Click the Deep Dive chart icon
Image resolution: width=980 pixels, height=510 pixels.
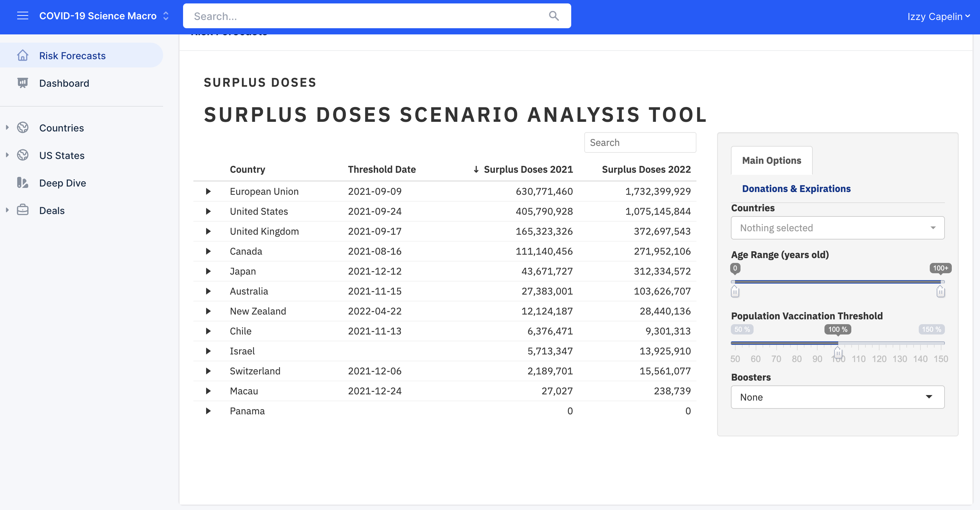[23, 183]
